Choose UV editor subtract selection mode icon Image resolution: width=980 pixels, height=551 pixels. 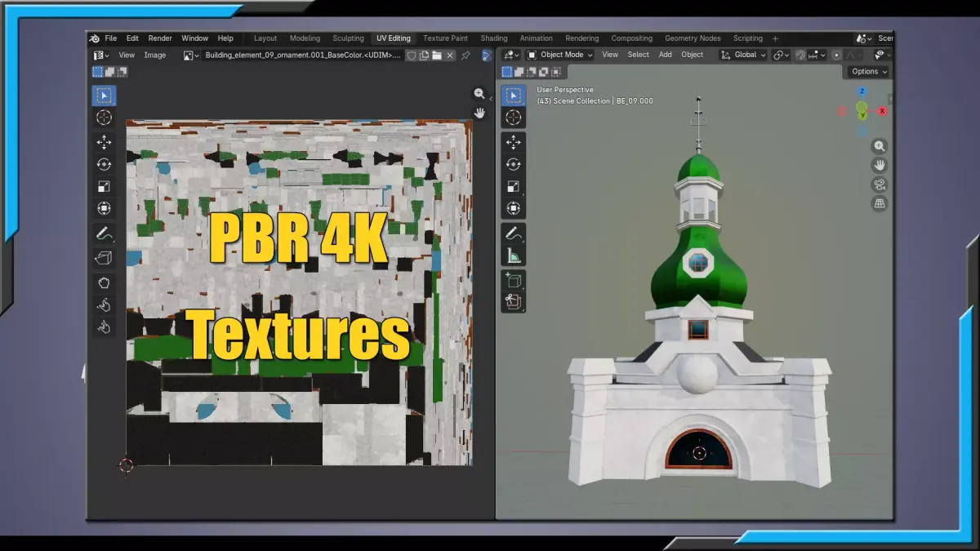122,72
